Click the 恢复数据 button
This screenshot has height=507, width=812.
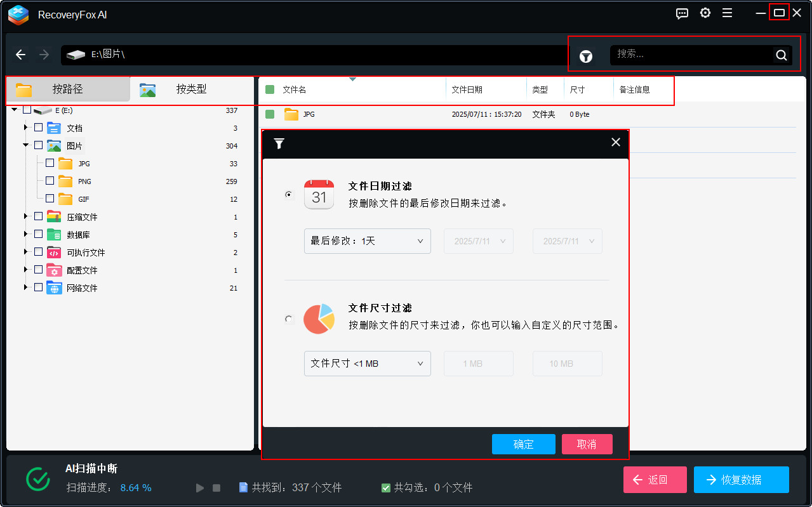[741, 480]
